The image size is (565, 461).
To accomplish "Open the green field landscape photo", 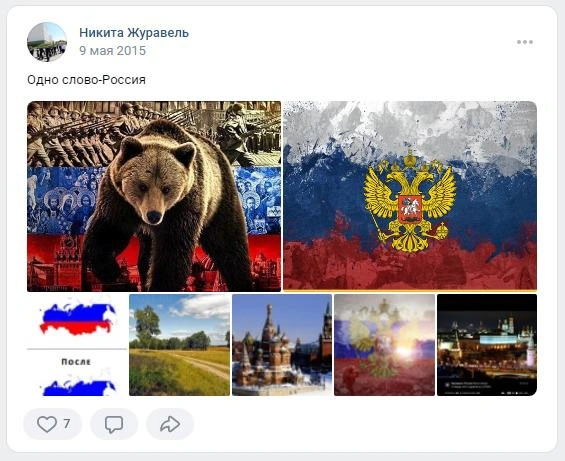I will [x=179, y=345].
